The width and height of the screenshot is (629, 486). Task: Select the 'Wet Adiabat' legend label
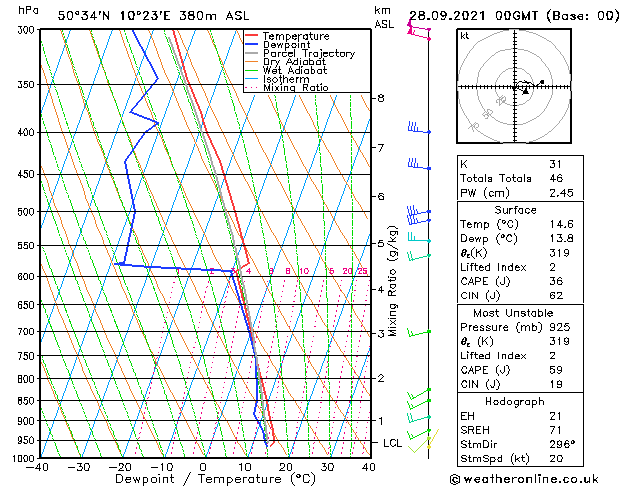click(295, 70)
